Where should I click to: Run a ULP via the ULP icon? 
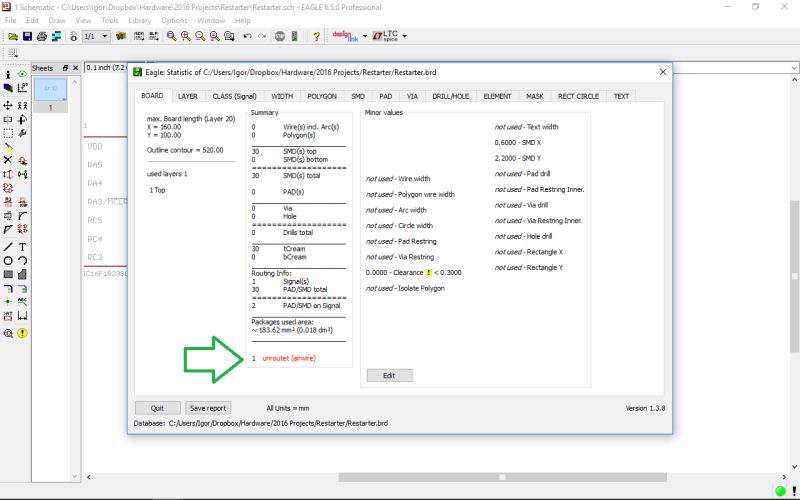[153, 36]
